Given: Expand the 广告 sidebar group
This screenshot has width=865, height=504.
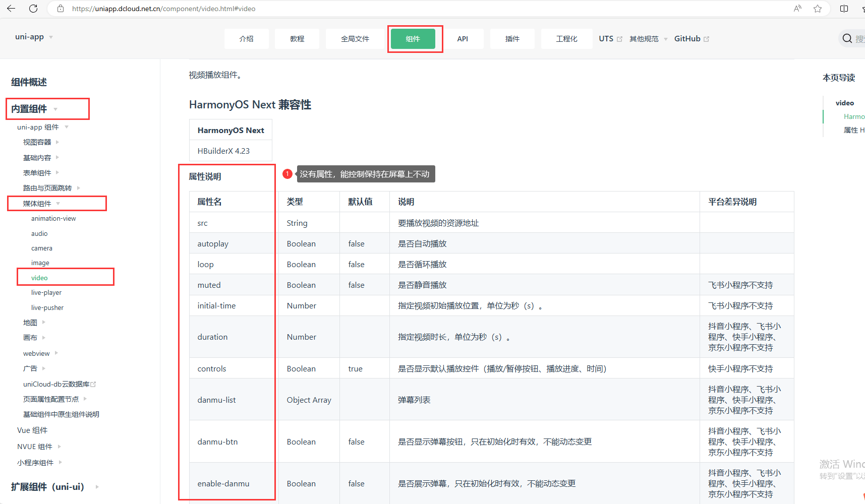Looking at the screenshot, I should [x=34, y=368].
